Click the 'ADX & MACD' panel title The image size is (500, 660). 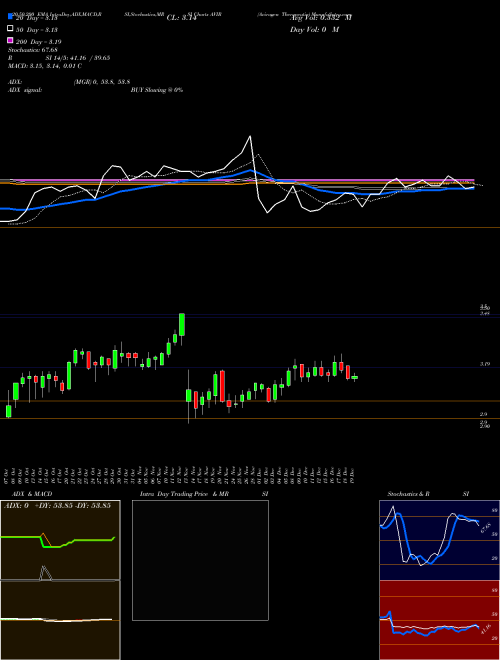click(32, 494)
